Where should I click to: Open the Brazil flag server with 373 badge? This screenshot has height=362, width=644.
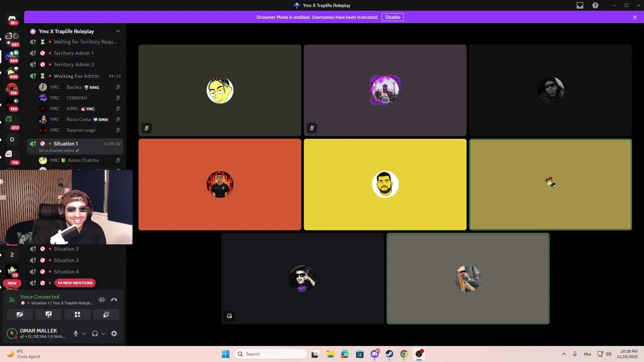[x=10, y=120]
